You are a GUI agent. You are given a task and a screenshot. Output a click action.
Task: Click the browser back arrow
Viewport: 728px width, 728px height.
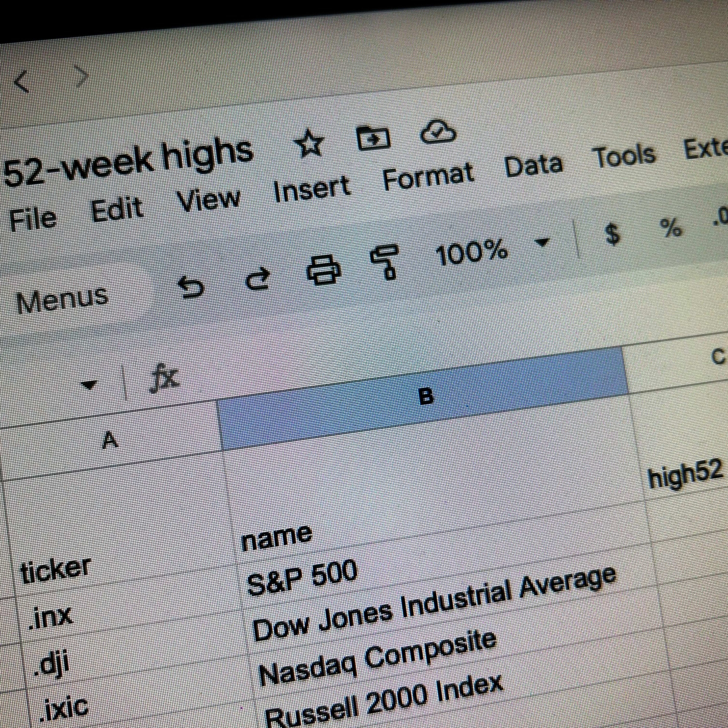point(21,81)
